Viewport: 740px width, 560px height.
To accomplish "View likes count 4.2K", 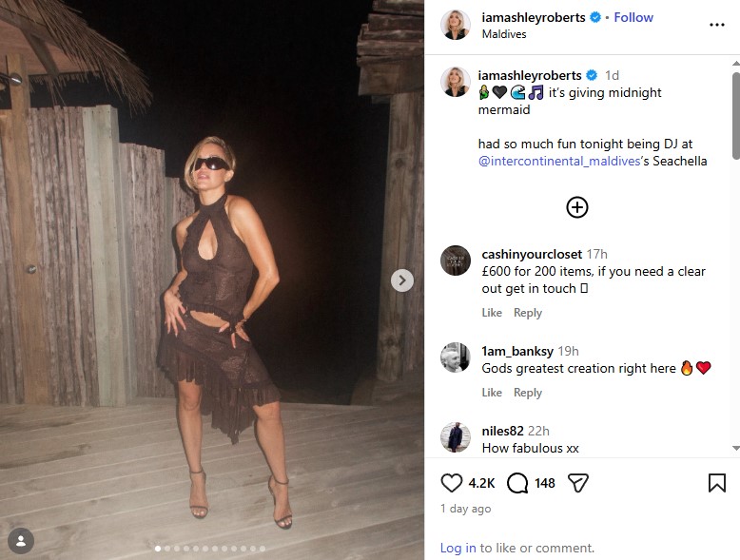I will click(482, 484).
